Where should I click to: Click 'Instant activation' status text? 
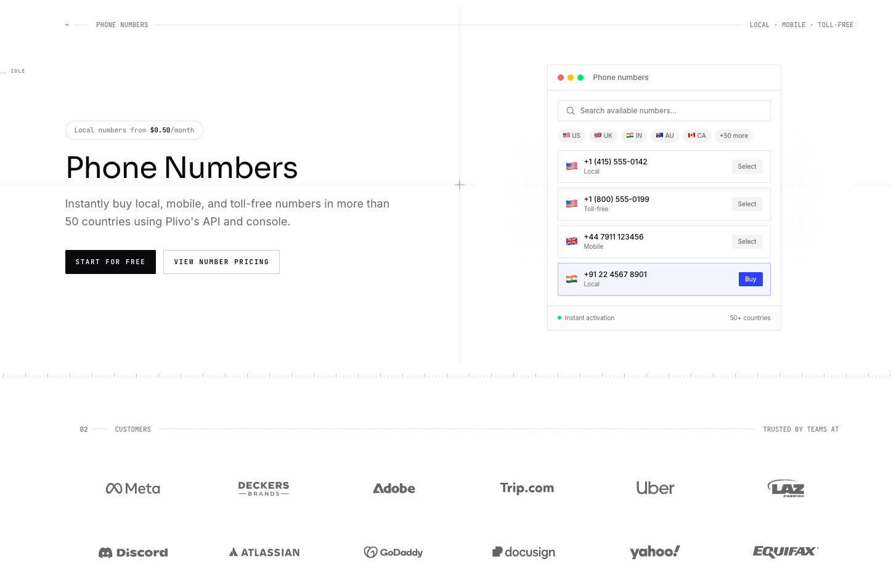(x=589, y=318)
